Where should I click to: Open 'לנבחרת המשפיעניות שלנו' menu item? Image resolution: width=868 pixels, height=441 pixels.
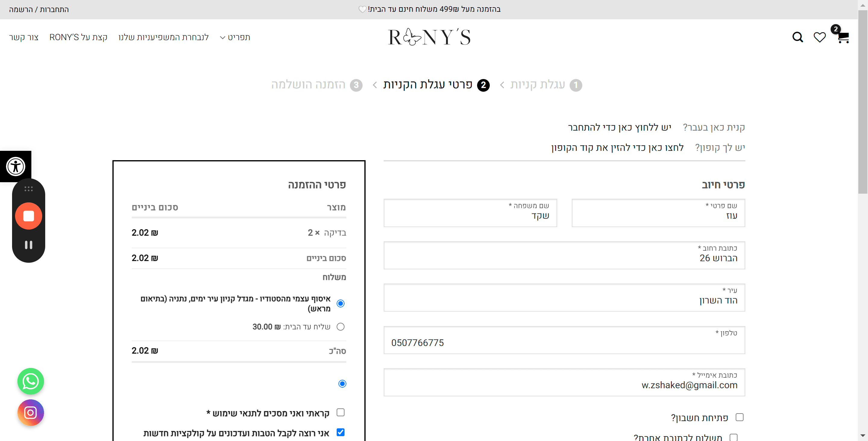(163, 37)
